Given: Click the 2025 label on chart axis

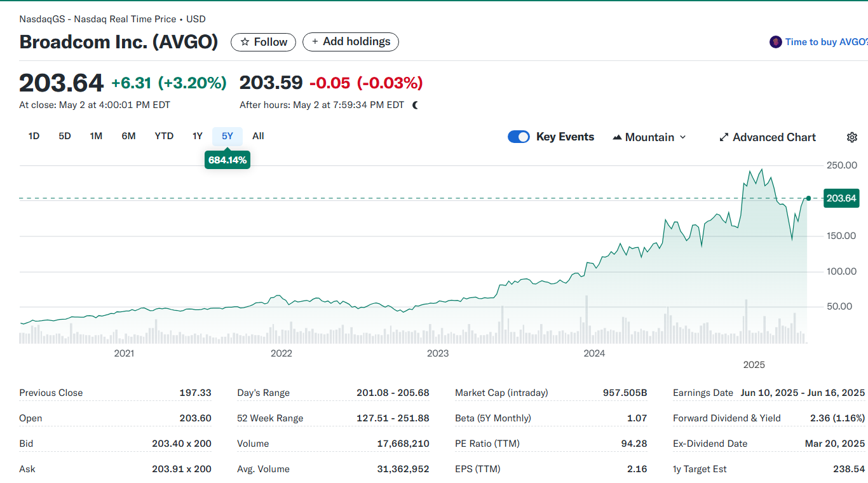Looking at the screenshot, I should (754, 365).
